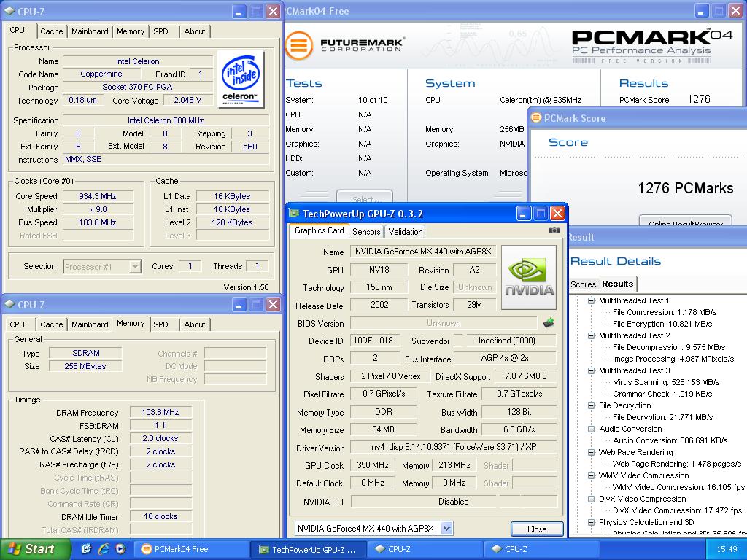Collapse the DivX Video Compression node
The height and width of the screenshot is (560, 747).
(591, 499)
